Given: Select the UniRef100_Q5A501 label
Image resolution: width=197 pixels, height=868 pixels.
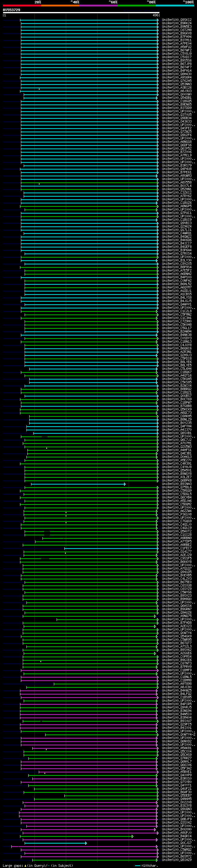Looking at the screenshot, I should 177,470.
